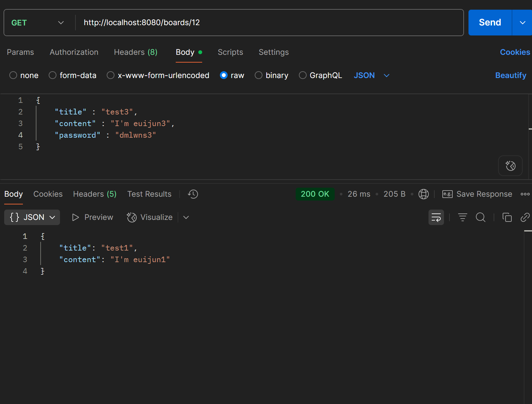Viewport: 532px width, 404px height.
Task: Open the Send options dropdown arrow
Action: [522, 23]
